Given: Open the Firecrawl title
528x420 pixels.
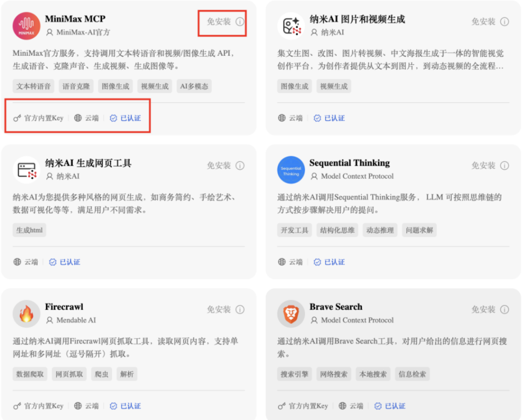Looking at the screenshot, I should (65, 307).
